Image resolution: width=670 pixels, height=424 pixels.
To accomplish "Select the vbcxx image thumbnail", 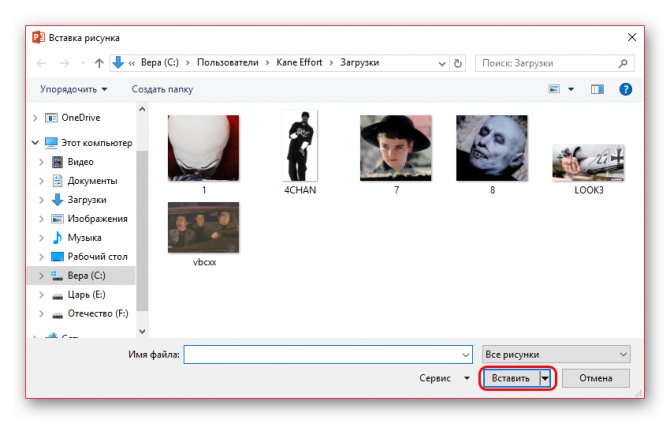I will point(203,227).
